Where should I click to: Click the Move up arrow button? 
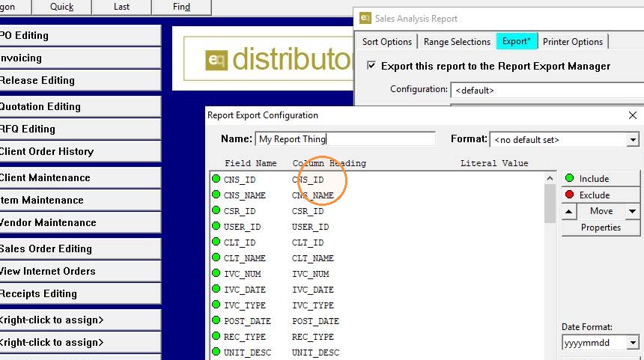pos(569,211)
